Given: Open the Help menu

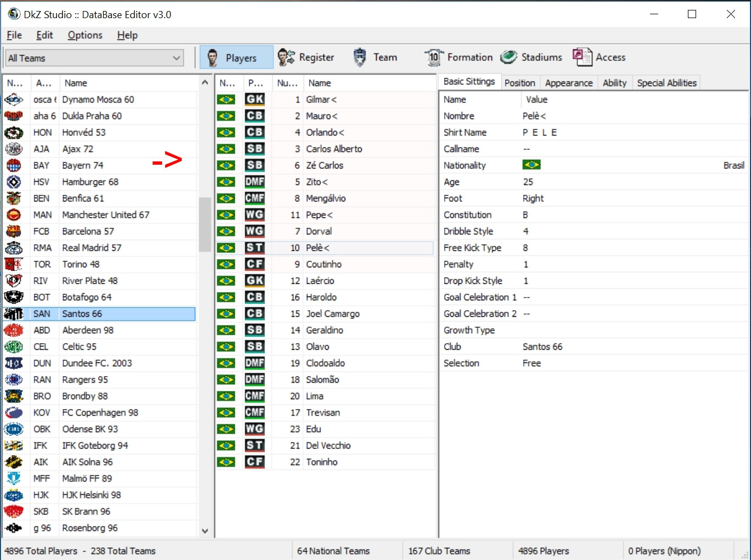Looking at the screenshot, I should click(x=127, y=35).
